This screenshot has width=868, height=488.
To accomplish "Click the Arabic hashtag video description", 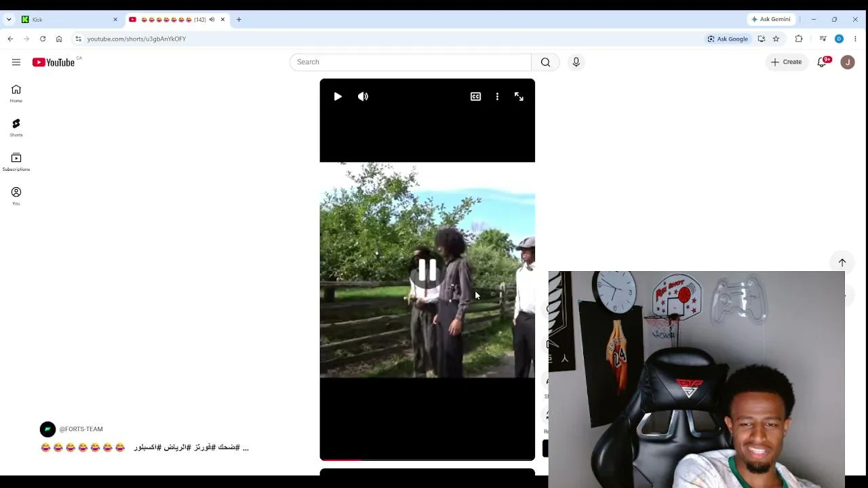I will [x=186, y=447].
